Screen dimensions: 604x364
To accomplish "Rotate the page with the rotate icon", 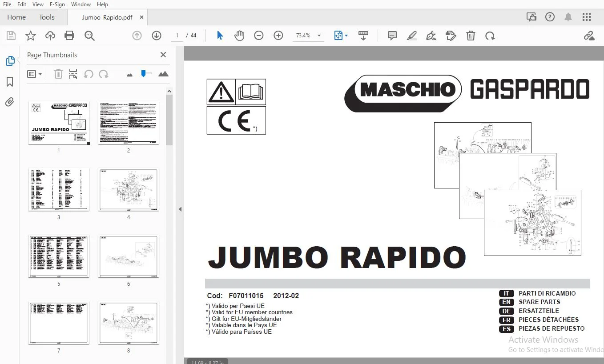I will pos(490,36).
